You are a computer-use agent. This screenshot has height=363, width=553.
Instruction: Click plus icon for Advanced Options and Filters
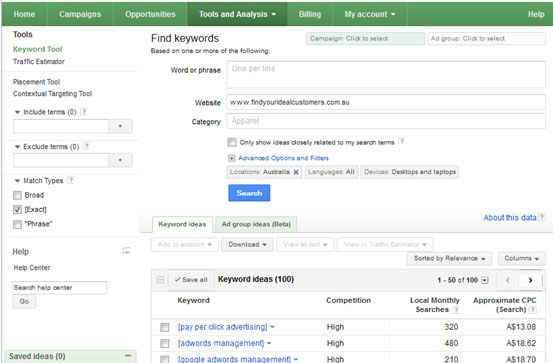[232, 158]
